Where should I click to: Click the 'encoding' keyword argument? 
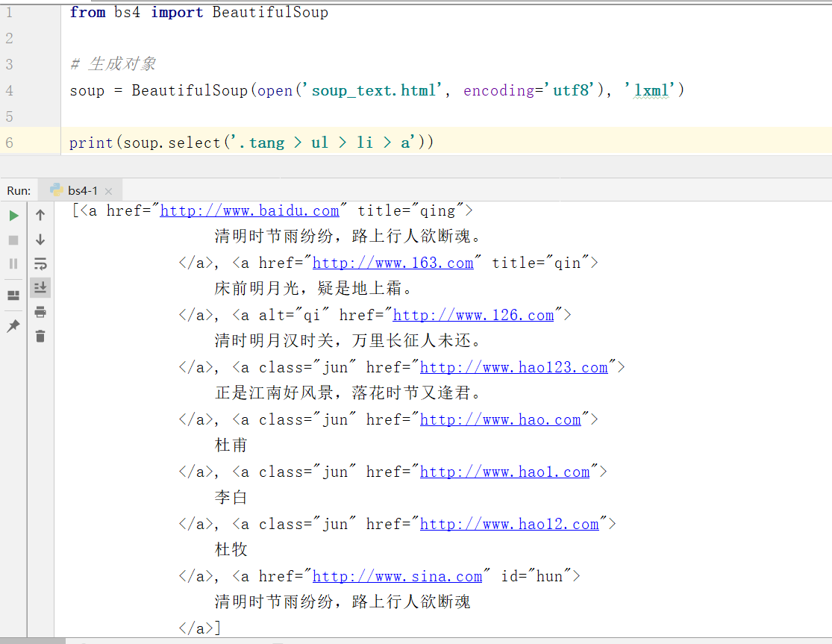click(x=498, y=90)
